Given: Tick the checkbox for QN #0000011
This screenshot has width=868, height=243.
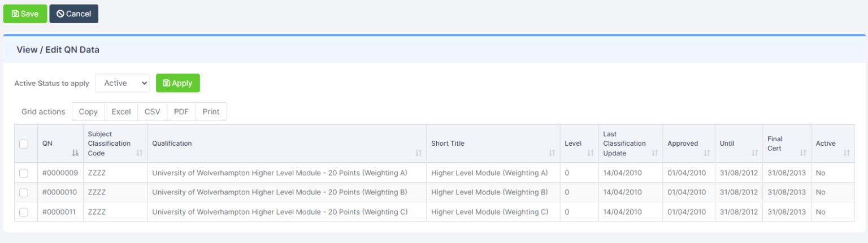Looking at the screenshot, I should click(24, 212).
